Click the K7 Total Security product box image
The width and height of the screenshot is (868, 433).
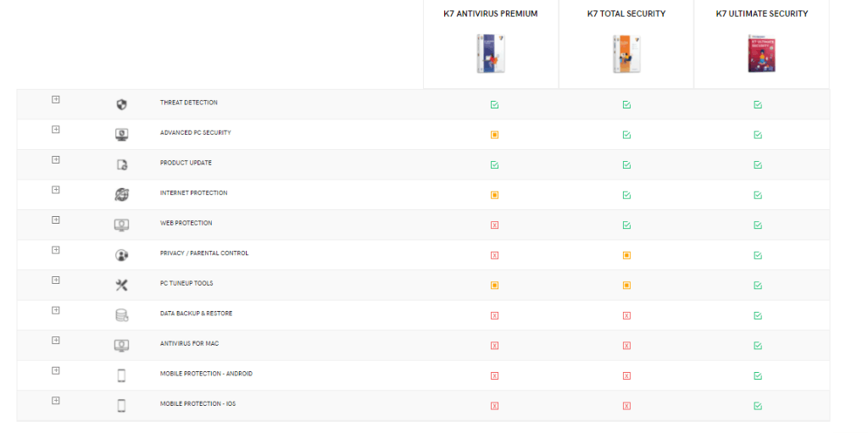coord(625,54)
